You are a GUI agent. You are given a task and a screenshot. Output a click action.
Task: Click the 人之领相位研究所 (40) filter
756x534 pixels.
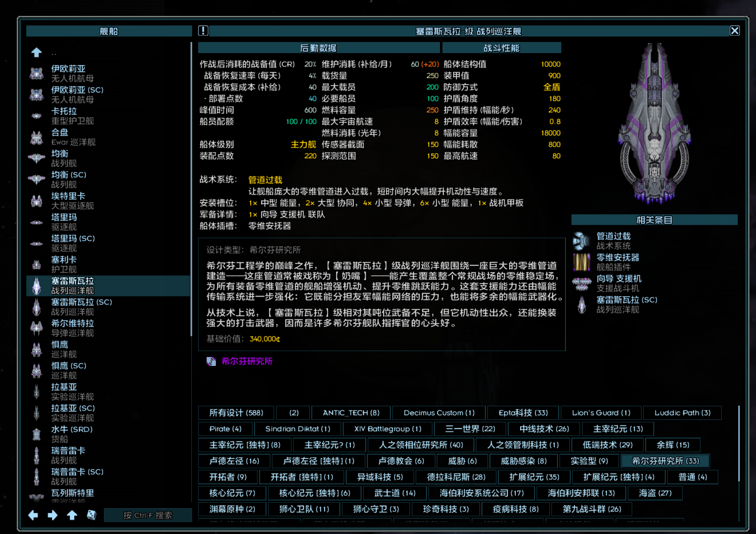click(421, 445)
